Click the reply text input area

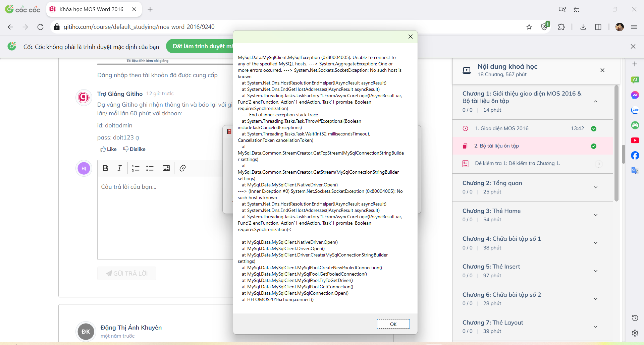pos(165,218)
